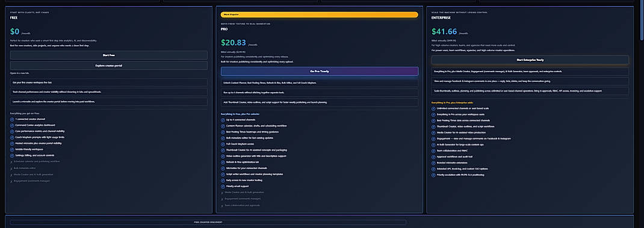Click the Free Creator Discovery bar

click(x=208, y=222)
